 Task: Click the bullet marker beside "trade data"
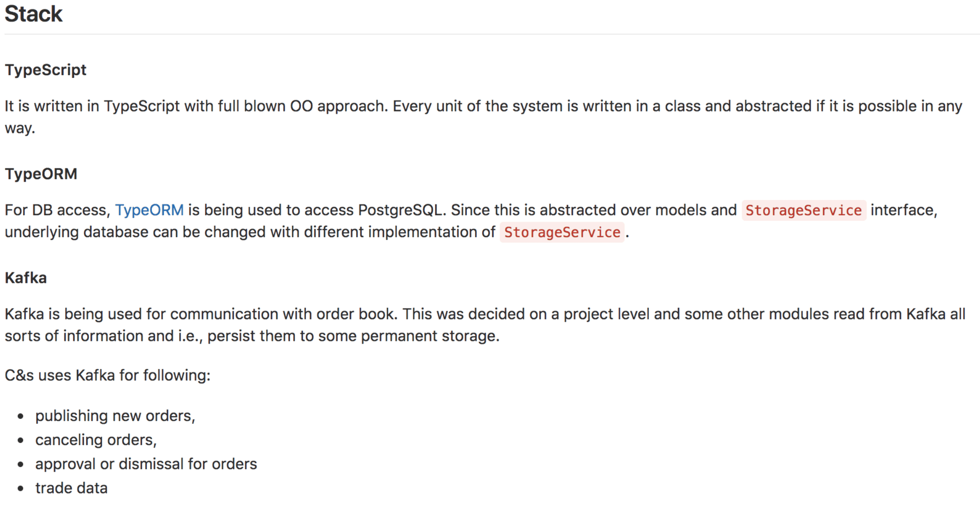[x=20, y=489]
